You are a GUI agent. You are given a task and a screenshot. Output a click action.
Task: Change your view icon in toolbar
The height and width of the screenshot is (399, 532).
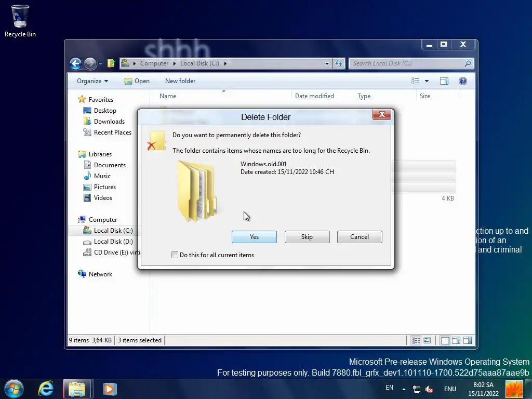pyautogui.click(x=415, y=81)
